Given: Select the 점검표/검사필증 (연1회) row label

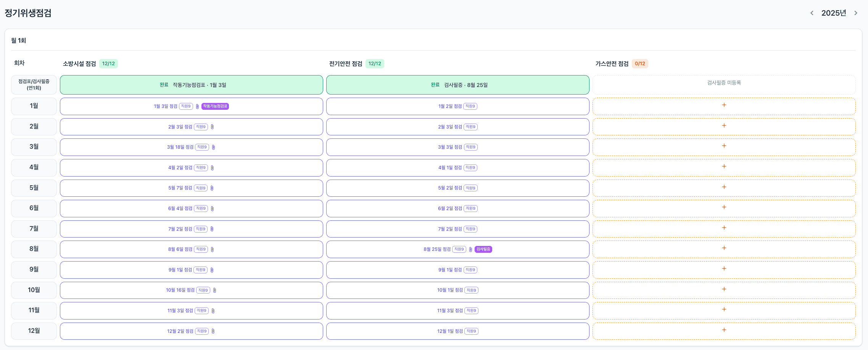Looking at the screenshot, I should pos(34,85).
